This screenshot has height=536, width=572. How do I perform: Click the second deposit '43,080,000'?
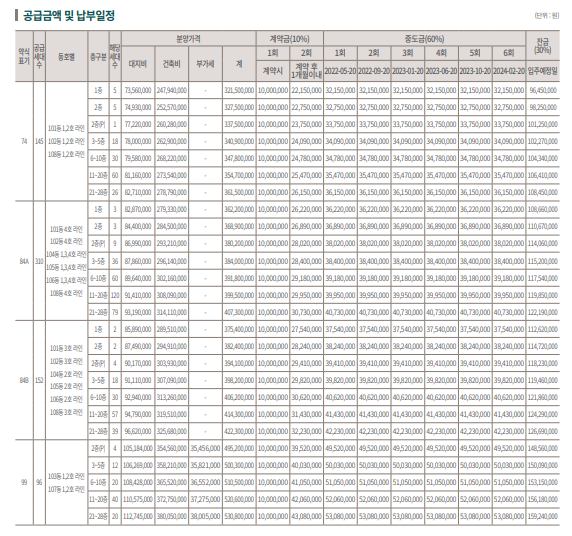click(x=306, y=516)
